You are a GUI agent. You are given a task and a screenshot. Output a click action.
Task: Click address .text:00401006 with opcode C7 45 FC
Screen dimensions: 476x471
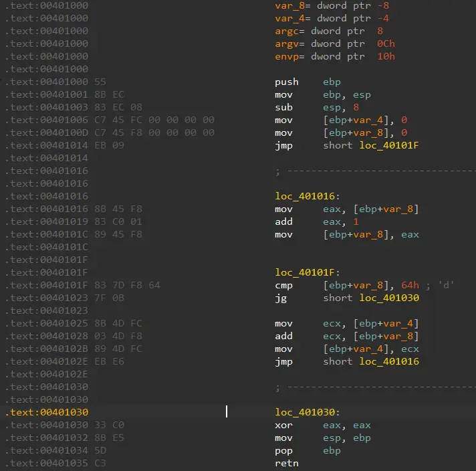pyautogui.click(x=110, y=120)
